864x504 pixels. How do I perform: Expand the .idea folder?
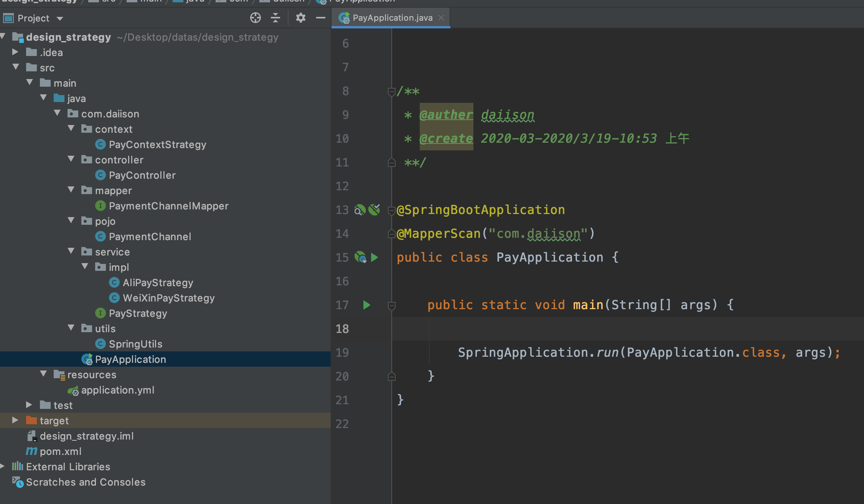(x=15, y=52)
